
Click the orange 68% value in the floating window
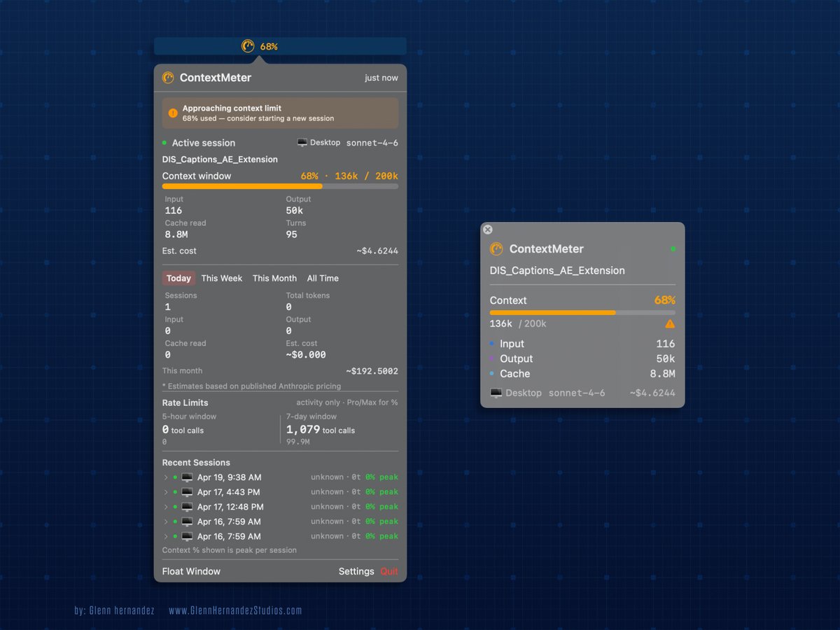pyautogui.click(x=665, y=300)
